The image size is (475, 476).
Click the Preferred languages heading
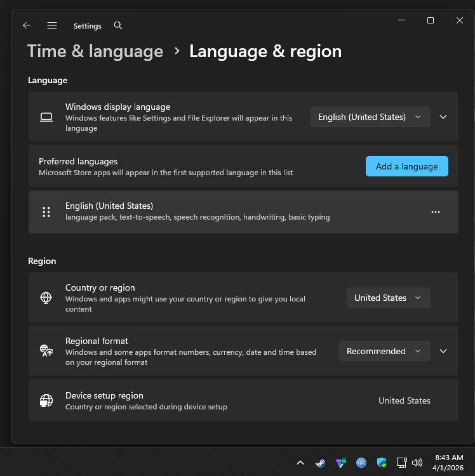click(x=78, y=161)
